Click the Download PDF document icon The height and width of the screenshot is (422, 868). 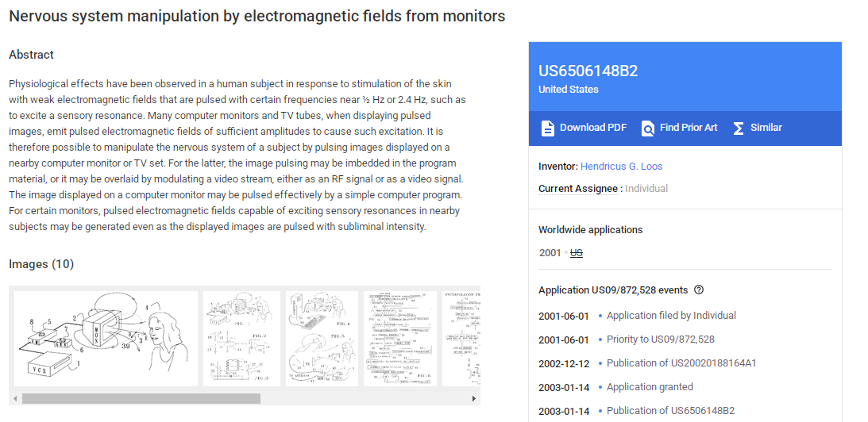coord(547,128)
